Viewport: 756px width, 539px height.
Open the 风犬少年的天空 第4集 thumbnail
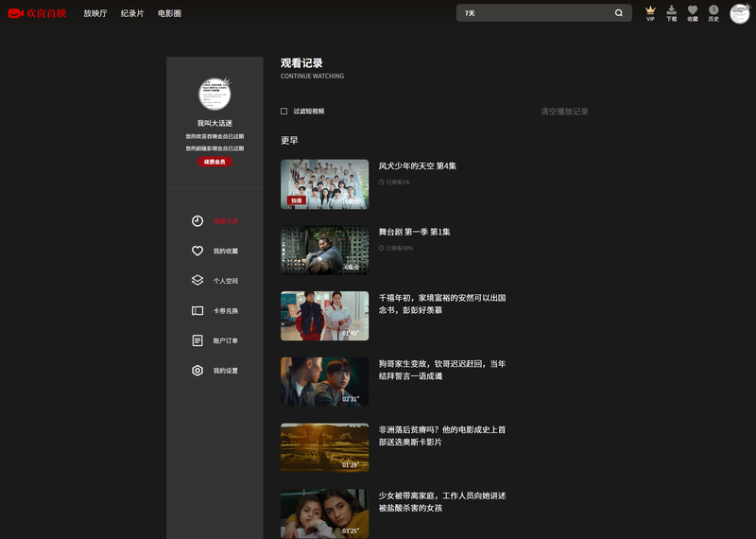[324, 183]
